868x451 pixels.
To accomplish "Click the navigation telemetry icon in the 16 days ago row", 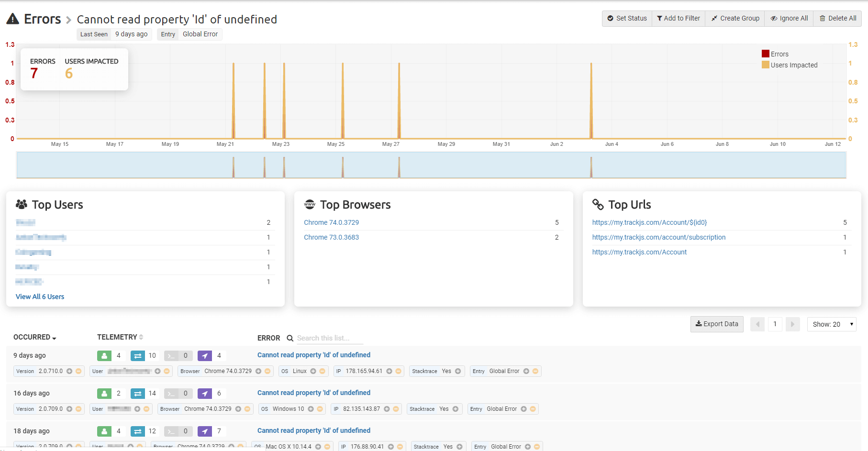I will point(205,393).
